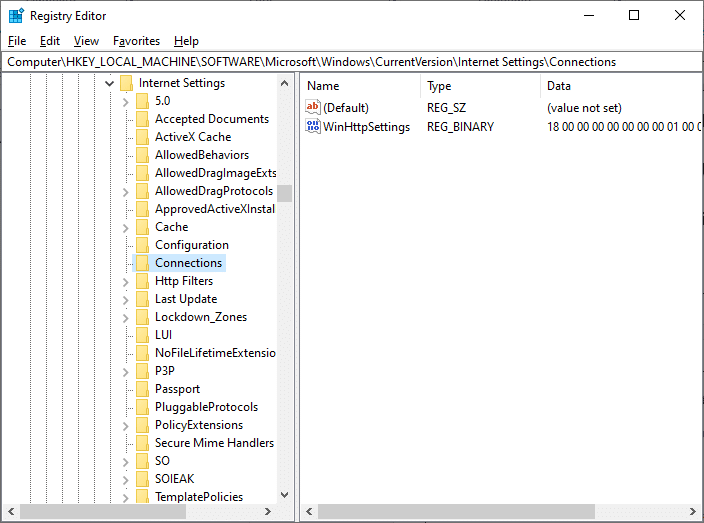This screenshot has width=704, height=523.
Task: Click the PluggableProtocols folder icon
Action: point(142,407)
